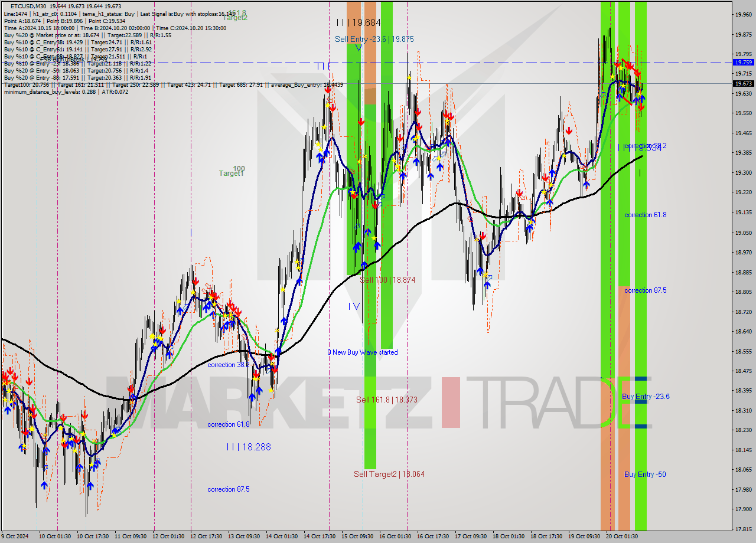Image resolution: width=756 pixels, height=543 pixels.
Task: Select the 'Sell Entry -23.6 | 19.875' label
Action: (374, 39)
